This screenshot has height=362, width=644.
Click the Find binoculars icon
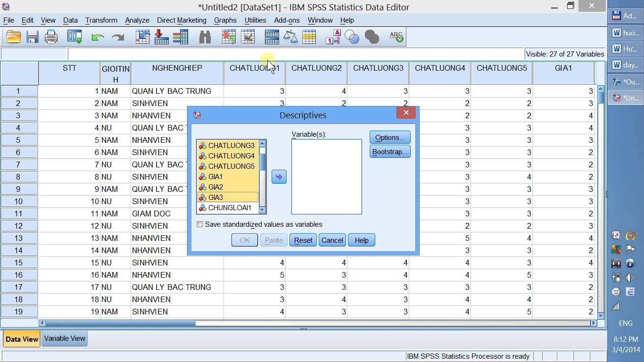[205, 37]
